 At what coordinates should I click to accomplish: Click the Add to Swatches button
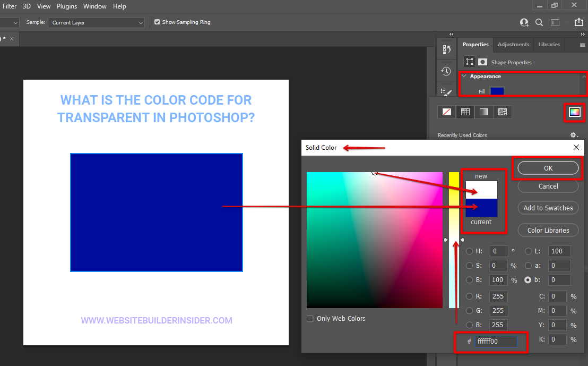click(548, 208)
